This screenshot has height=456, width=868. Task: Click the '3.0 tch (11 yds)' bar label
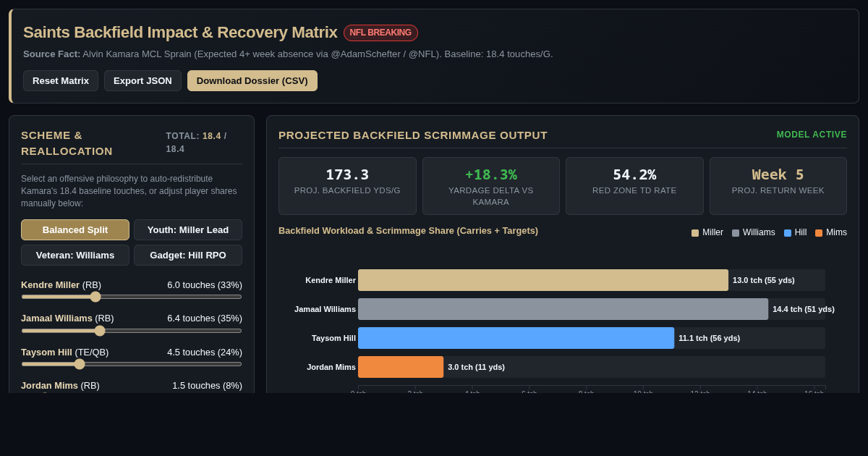[x=477, y=367]
